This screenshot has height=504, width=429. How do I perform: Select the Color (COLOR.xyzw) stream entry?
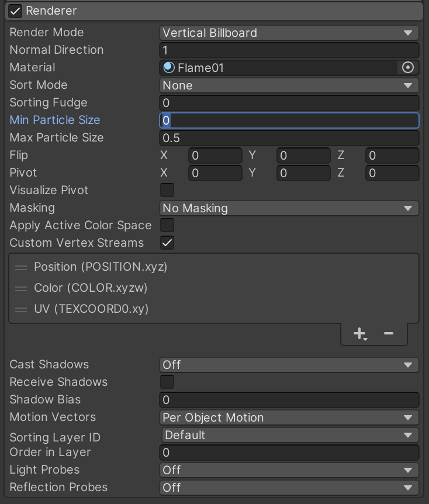pos(91,288)
